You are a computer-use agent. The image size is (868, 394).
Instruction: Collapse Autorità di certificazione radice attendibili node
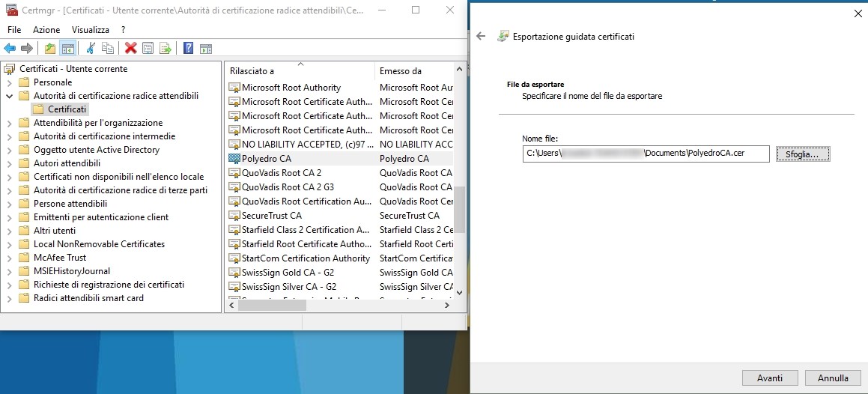tap(9, 96)
